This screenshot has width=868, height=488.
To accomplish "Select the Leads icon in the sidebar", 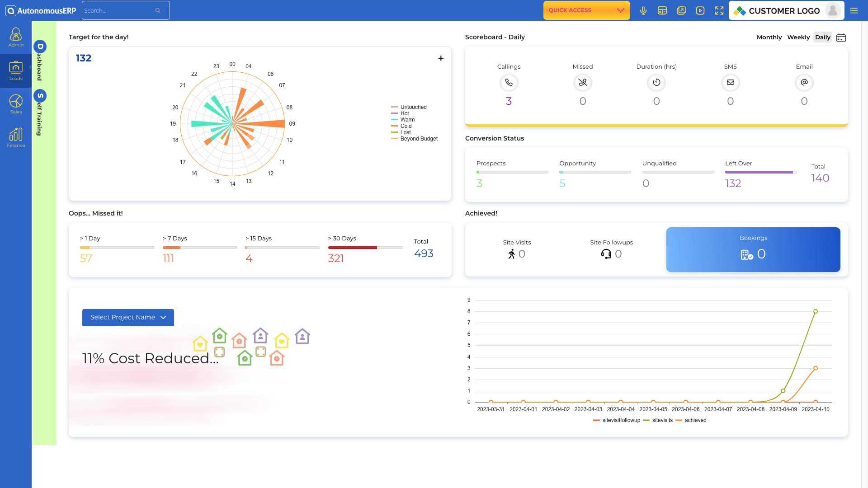I will tap(15, 70).
